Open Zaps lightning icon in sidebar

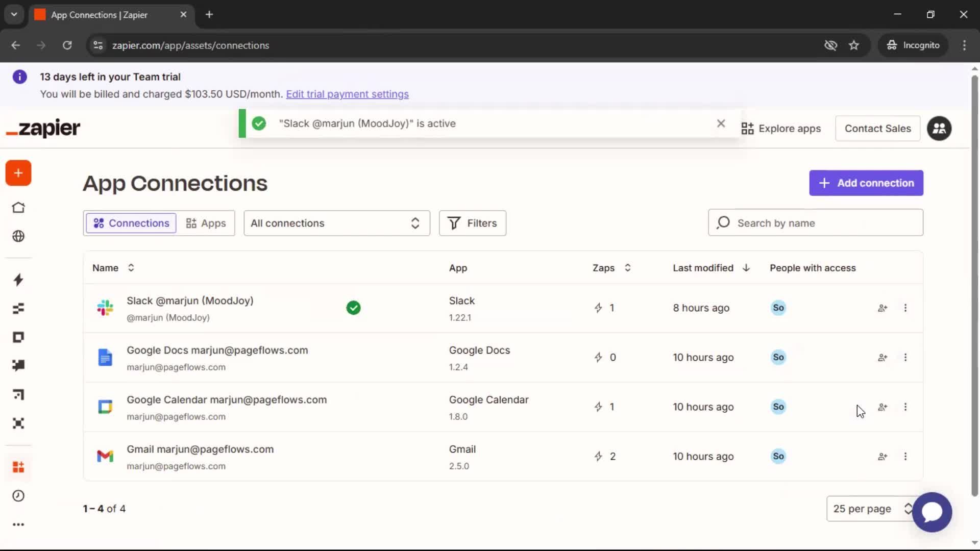[18, 280]
